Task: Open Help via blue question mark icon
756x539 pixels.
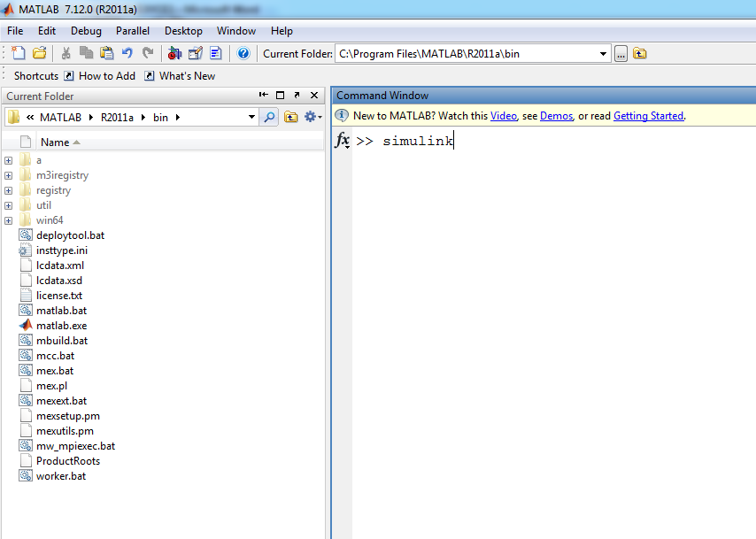Action: [x=243, y=53]
